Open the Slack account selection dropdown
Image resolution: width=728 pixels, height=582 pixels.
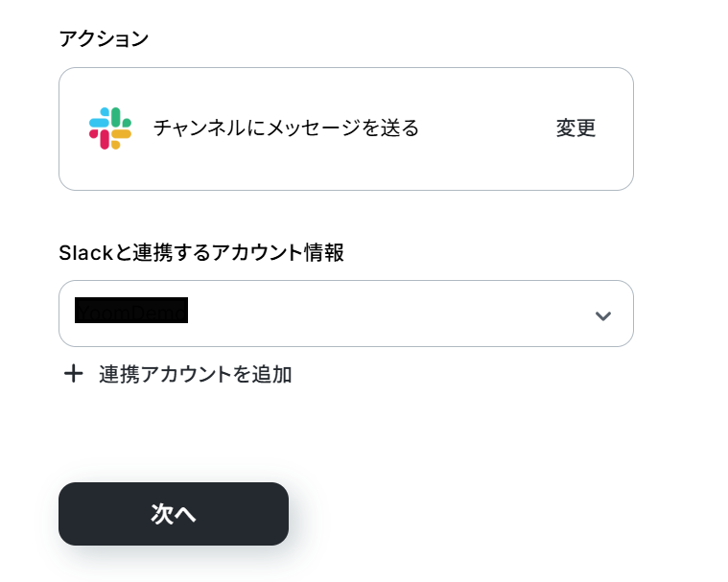tap(346, 314)
